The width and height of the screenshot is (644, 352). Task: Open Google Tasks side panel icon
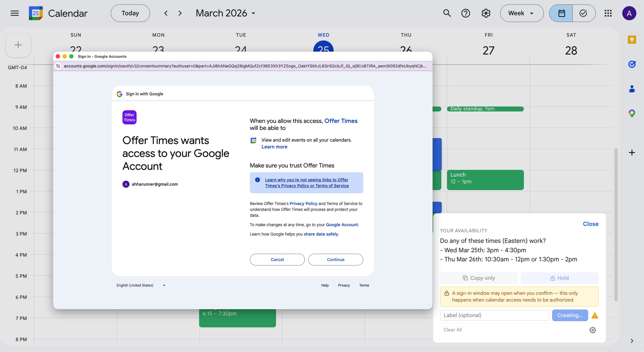coord(632,64)
